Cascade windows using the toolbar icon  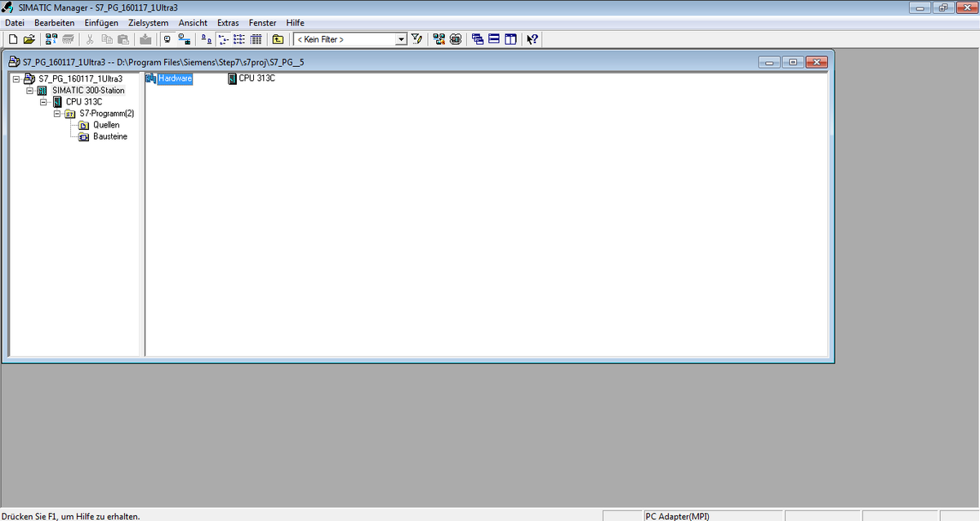coord(478,39)
